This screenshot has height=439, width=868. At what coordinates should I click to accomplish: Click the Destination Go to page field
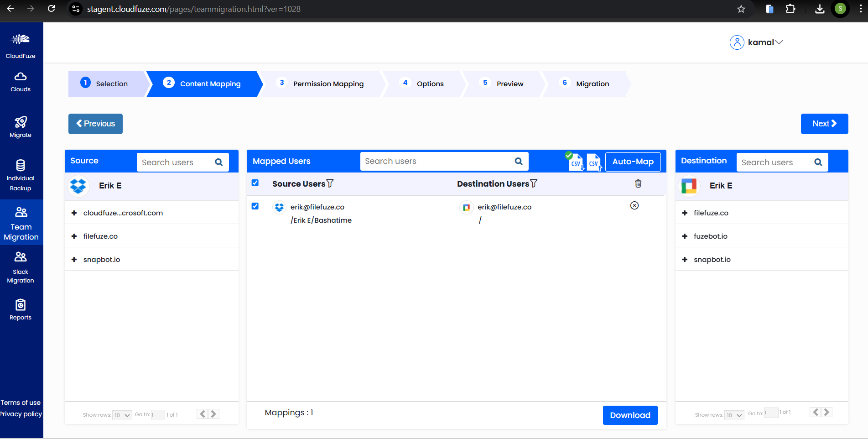[x=771, y=413]
